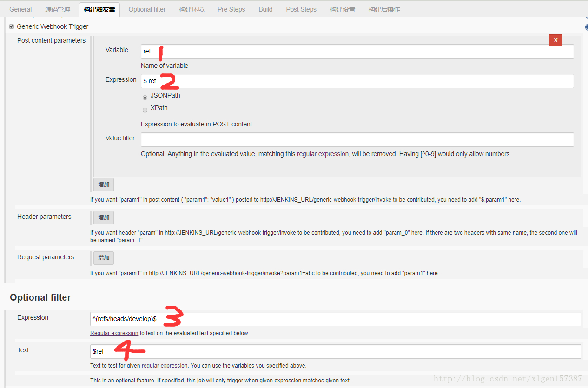Add a header parameter with 增加 button
Screen dimensions: 588x388
coord(104,217)
